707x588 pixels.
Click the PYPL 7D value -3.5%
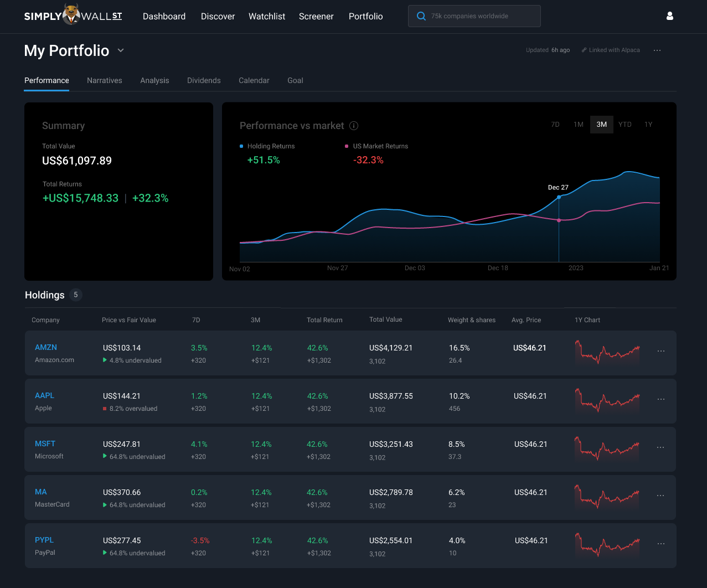pyautogui.click(x=200, y=540)
